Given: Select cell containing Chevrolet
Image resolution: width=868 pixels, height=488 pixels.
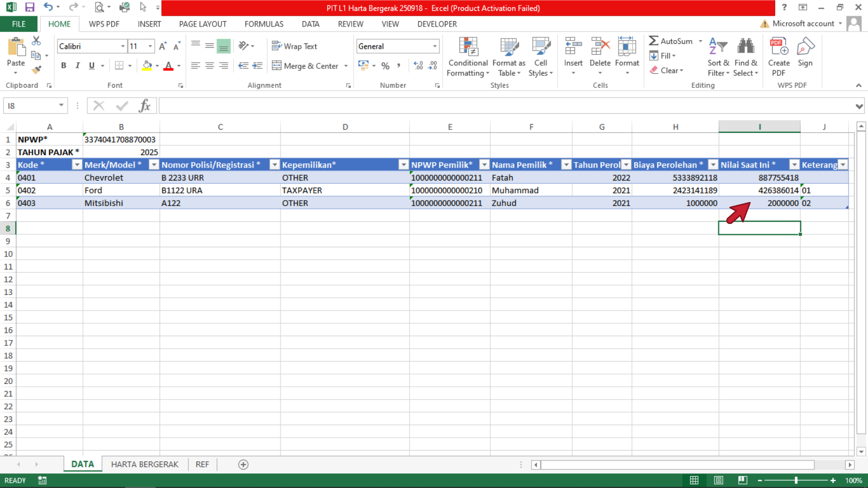Looking at the screenshot, I should (120, 178).
